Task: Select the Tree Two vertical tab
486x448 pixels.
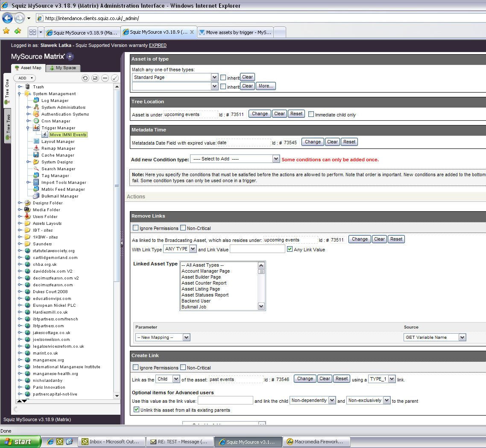Action: coord(8,125)
